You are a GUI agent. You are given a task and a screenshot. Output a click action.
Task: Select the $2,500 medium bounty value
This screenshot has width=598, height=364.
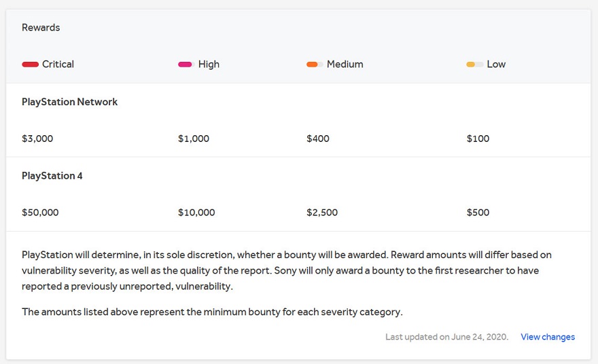click(x=322, y=213)
